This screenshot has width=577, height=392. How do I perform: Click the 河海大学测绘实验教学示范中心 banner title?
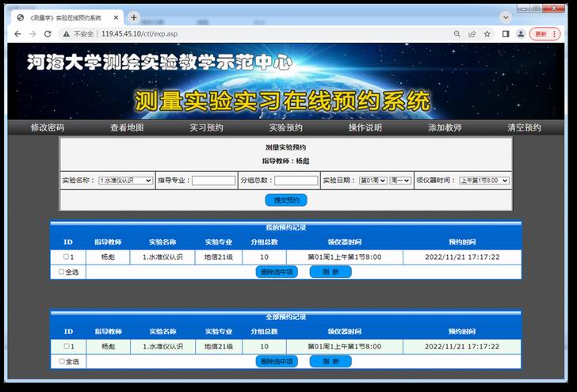point(159,62)
